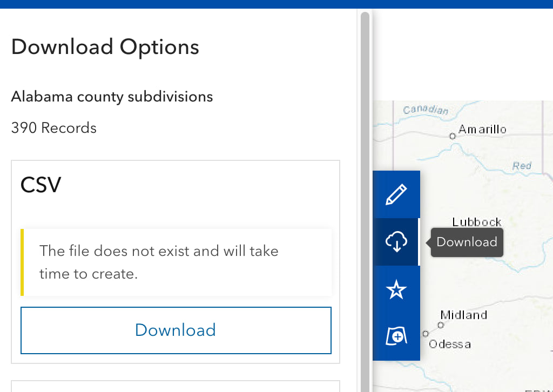Click the Midland city marker

click(x=441, y=326)
